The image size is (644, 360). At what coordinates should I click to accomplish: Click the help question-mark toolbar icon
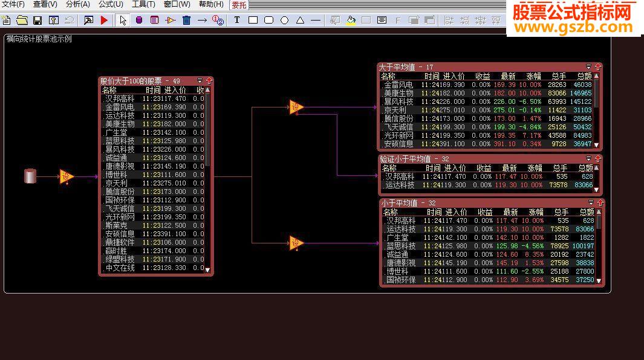[x=53, y=20]
